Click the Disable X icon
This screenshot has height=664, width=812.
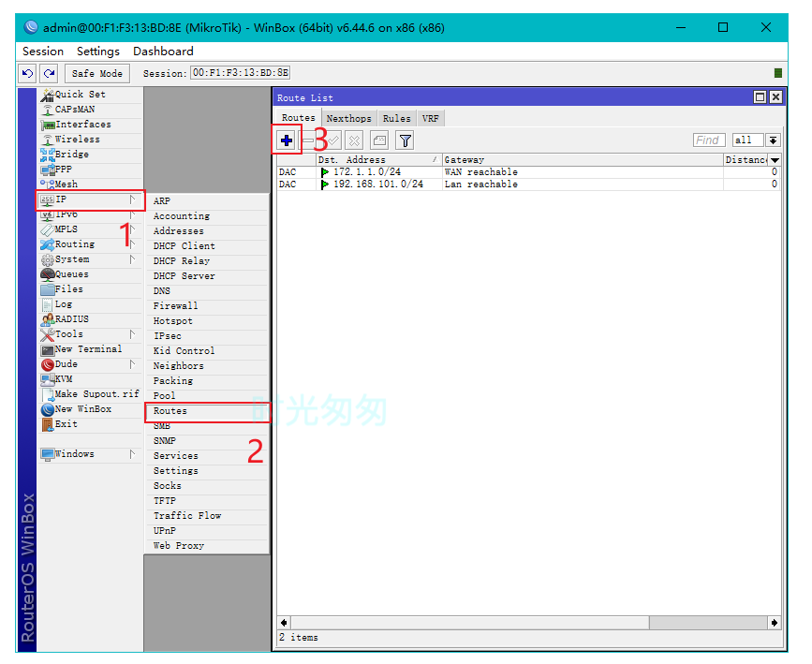tap(354, 140)
